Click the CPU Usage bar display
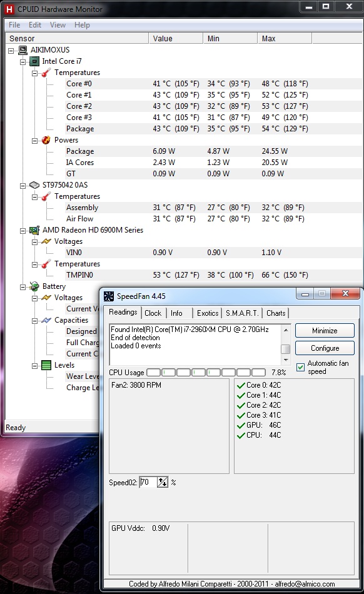Image resolution: width=364 pixels, height=594 pixels. pyautogui.click(x=206, y=373)
